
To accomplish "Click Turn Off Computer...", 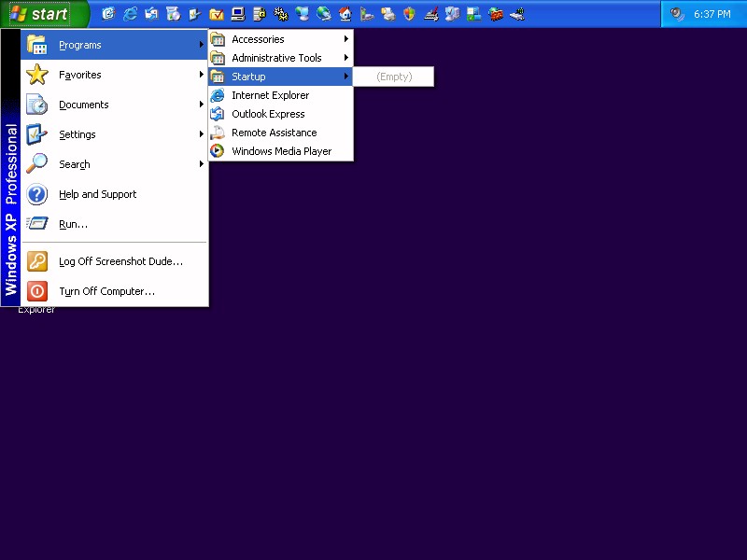I will coord(106,291).
